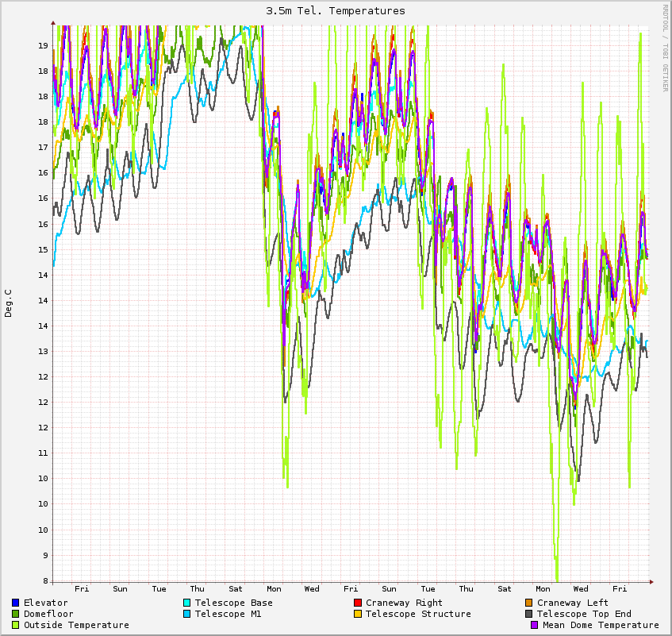
Task: Click the lime Outside Temperature legend swatch
Action: (x=15, y=625)
